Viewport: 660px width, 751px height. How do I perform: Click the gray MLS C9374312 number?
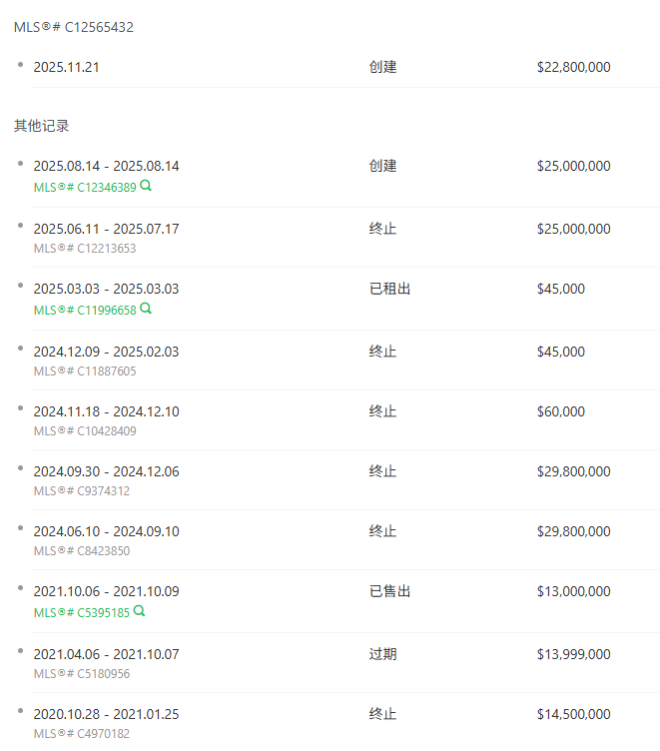pos(82,491)
